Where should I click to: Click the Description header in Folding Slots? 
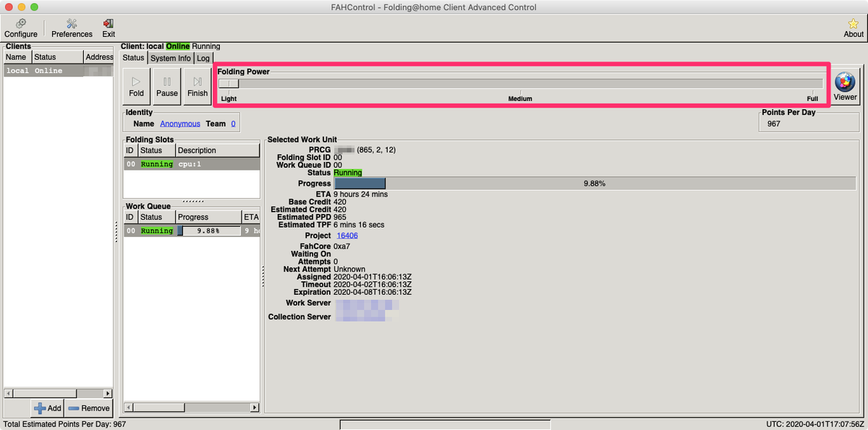(x=218, y=150)
